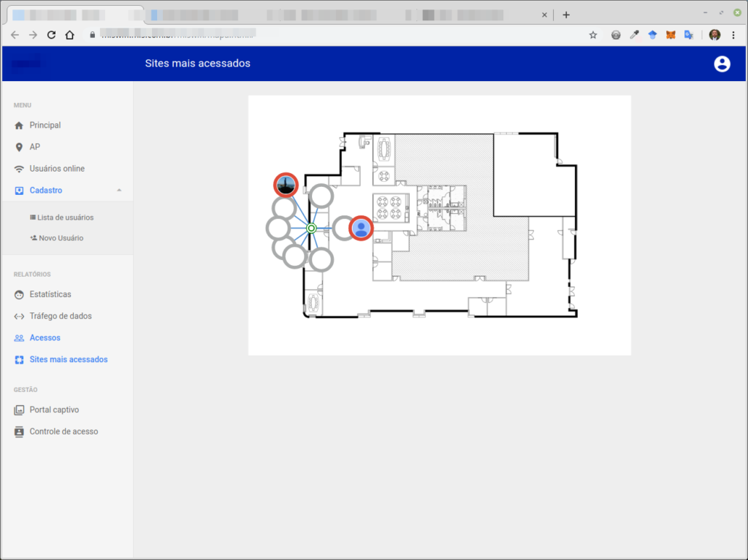Go to the Acessos report
Screen dimensions: 748x560
click(x=45, y=338)
